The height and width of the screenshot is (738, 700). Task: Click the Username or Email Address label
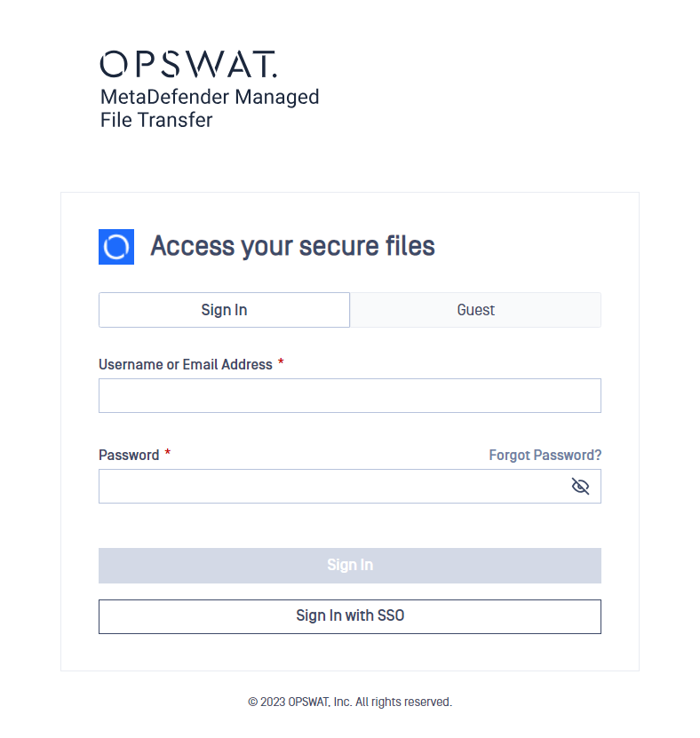click(x=186, y=365)
